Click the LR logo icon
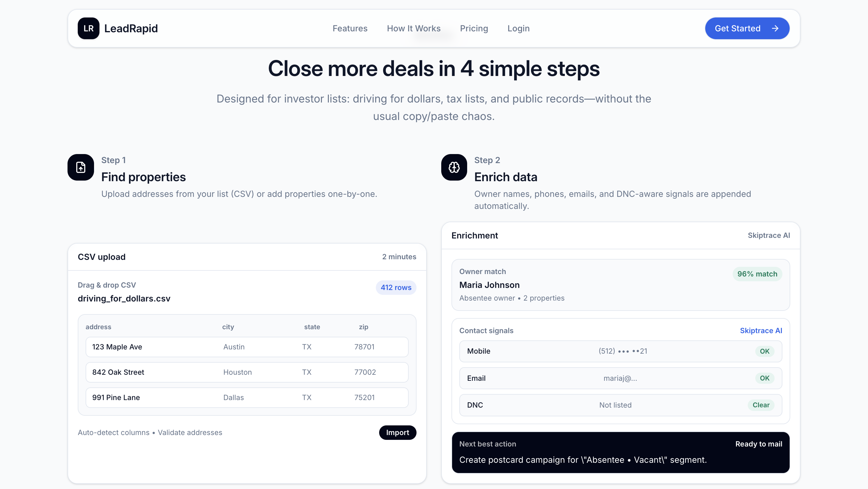 coord(88,28)
